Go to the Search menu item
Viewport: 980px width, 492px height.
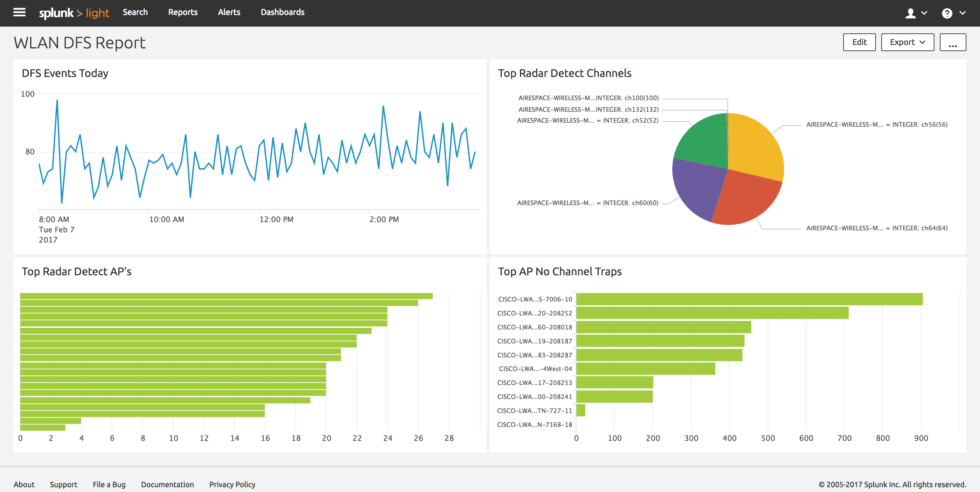135,12
